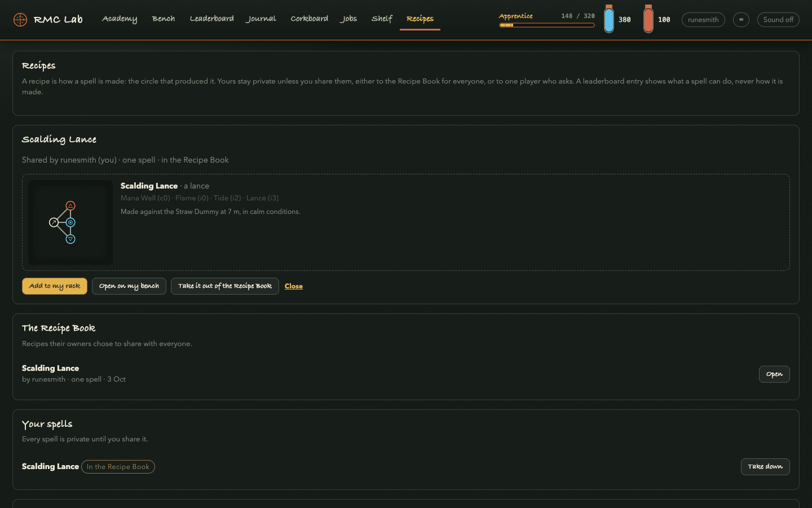Switch to the Bench tab
The width and height of the screenshot is (812, 508).
pyautogui.click(x=164, y=19)
